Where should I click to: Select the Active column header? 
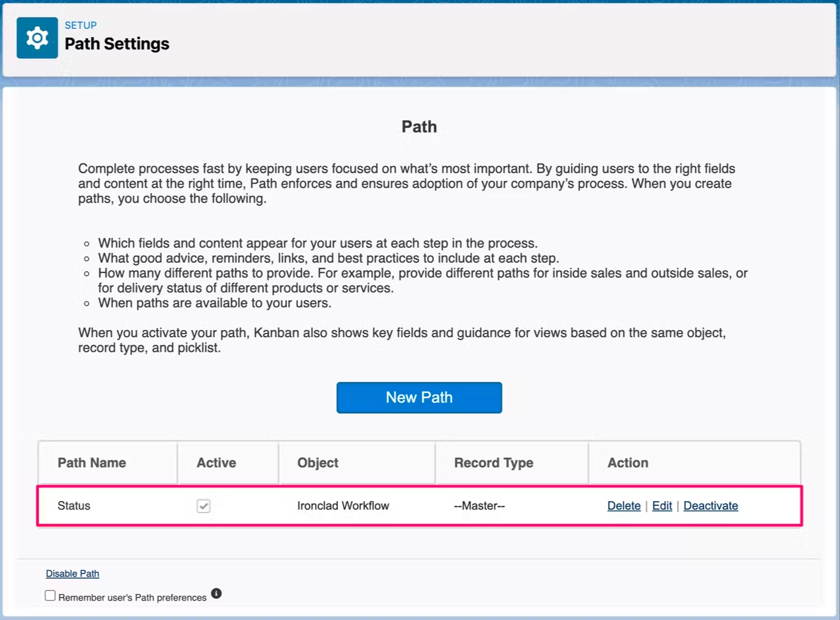216,463
